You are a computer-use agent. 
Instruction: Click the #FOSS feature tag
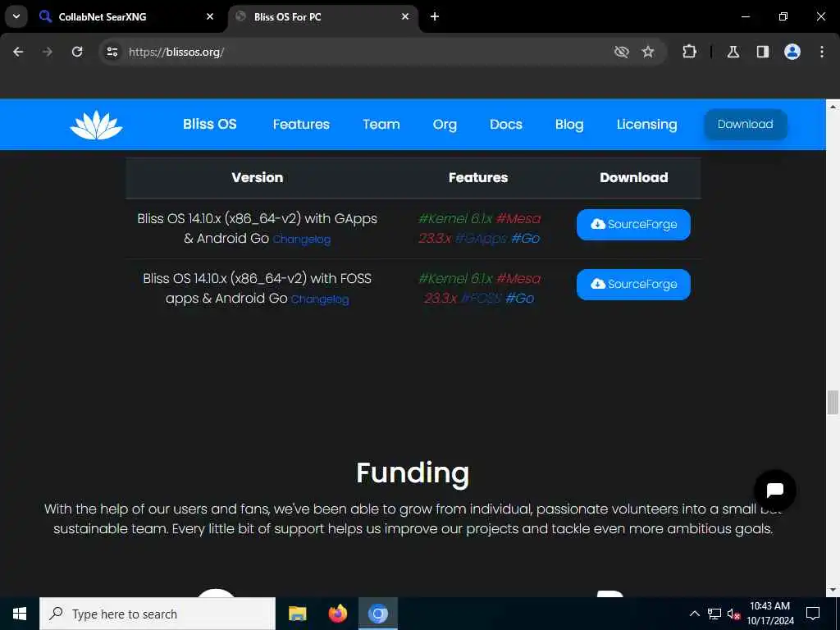tap(481, 299)
